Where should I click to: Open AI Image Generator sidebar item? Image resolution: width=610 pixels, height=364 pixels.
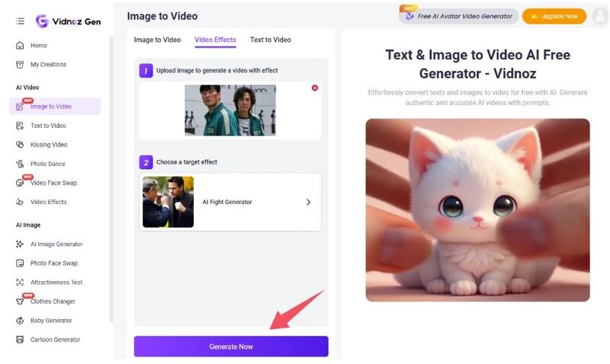click(x=56, y=244)
